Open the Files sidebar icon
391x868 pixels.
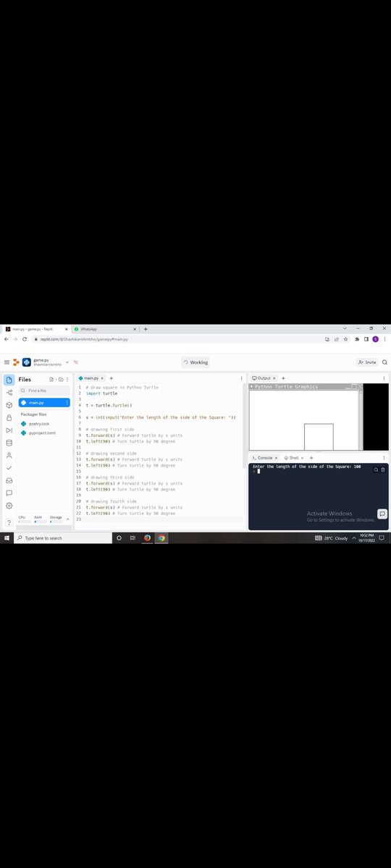coord(9,379)
